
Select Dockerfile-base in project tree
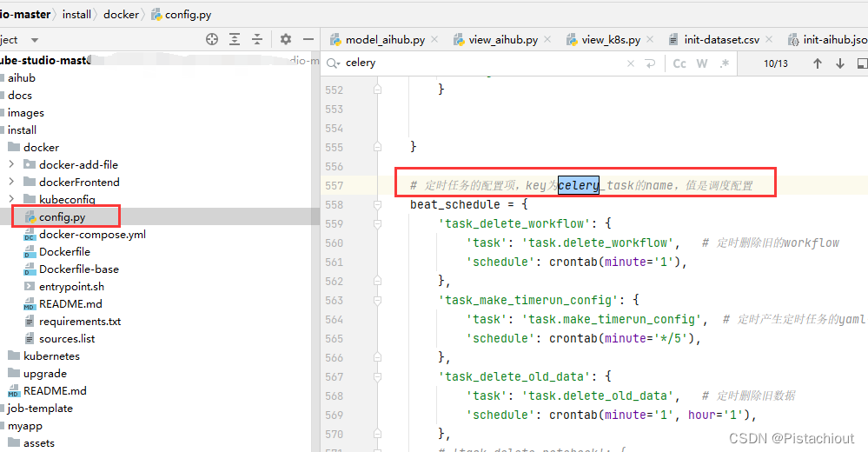(78, 269)
